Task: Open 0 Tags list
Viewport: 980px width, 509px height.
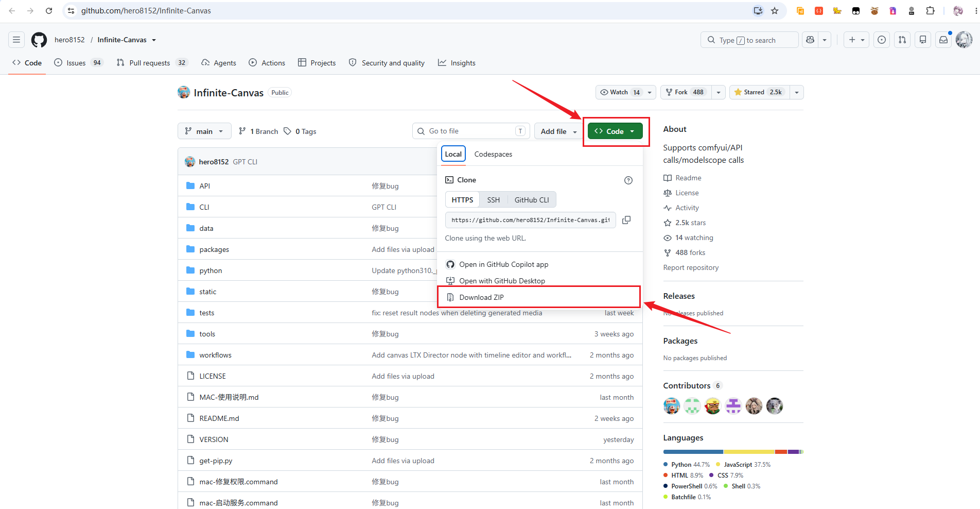Action: click(x=300, y=131)
